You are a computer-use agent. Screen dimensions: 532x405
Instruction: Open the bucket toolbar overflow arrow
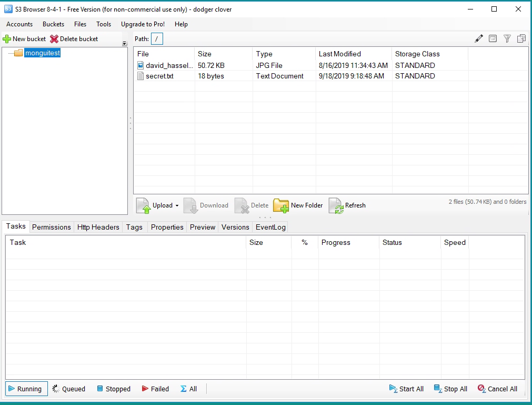[125, 44]
